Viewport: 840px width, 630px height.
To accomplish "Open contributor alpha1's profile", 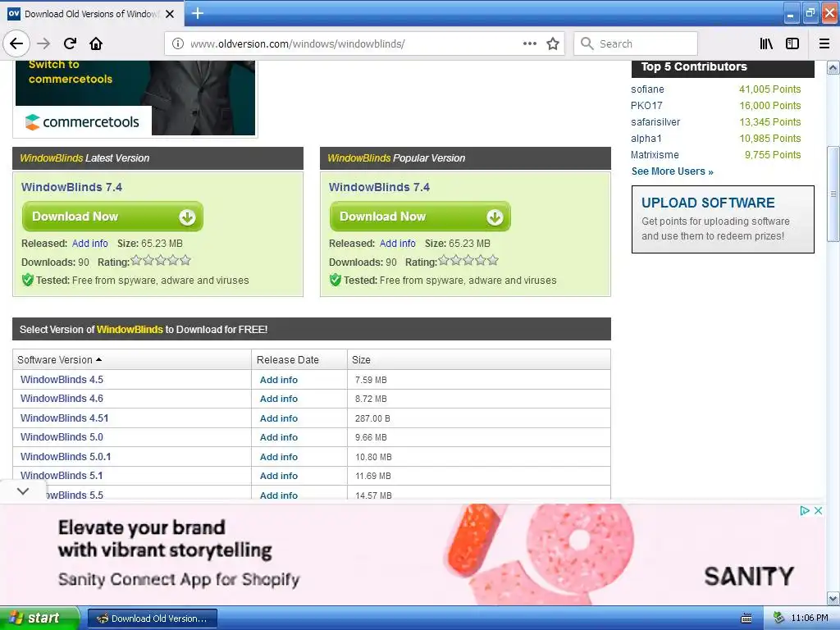I will tap(646, 138).
